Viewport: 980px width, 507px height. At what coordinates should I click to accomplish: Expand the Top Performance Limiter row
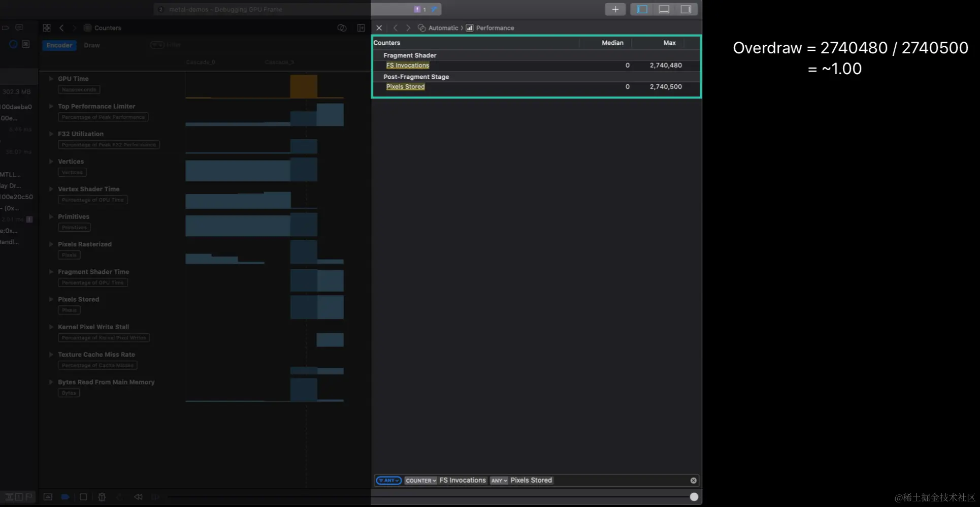[x=51, y=106]
